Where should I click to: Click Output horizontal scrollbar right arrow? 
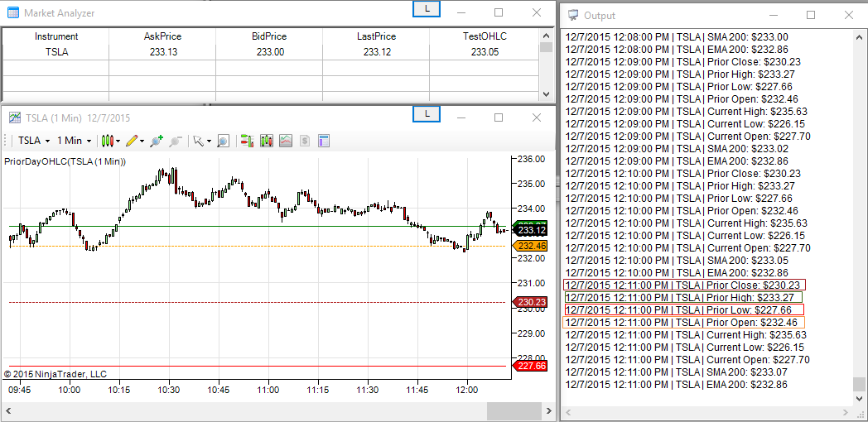pyautogui.click(x=847, y=413)
